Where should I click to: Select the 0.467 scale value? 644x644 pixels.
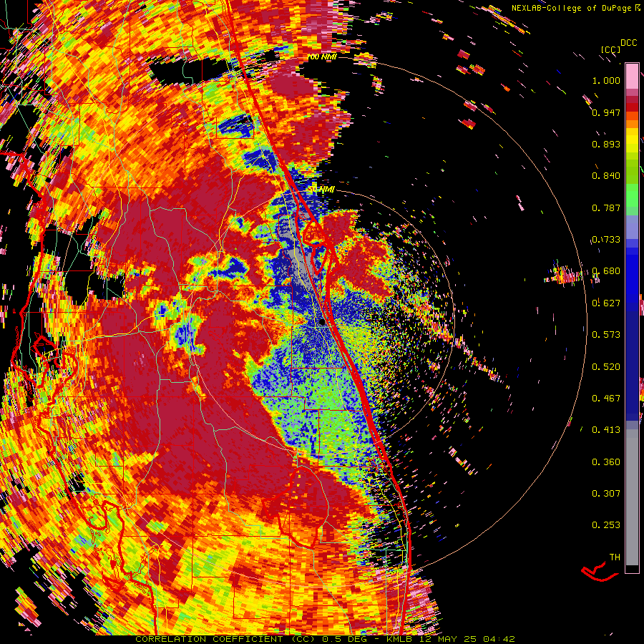606,399
